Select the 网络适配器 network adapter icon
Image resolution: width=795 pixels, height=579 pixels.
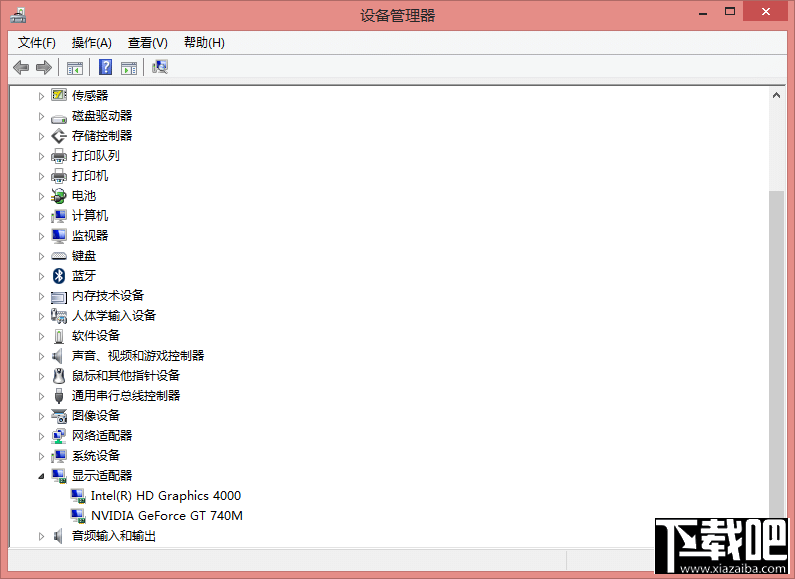tap(59, 436)
